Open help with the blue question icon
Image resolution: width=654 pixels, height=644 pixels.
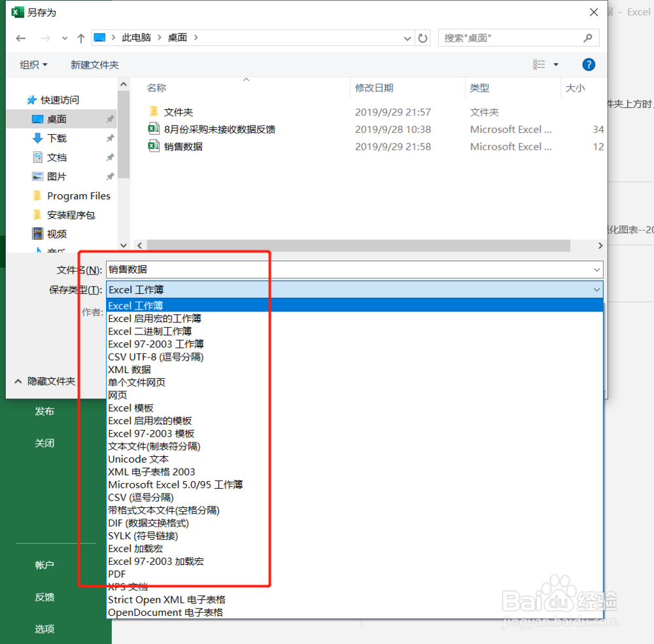pyautogui.click(x=589, y=64)
